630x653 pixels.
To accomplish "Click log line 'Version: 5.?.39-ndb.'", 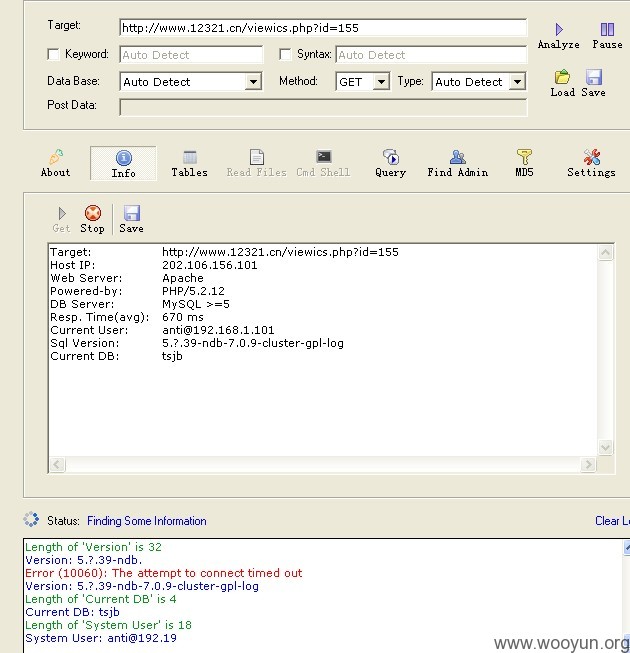I will pyautogui.click(x=84, y=560).
